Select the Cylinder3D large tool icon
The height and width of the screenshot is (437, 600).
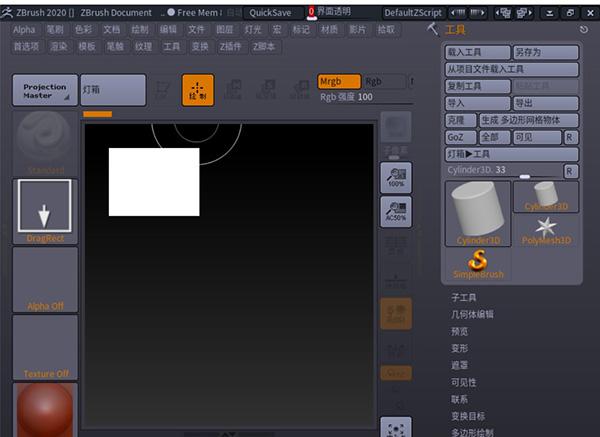tap(477, 213)
